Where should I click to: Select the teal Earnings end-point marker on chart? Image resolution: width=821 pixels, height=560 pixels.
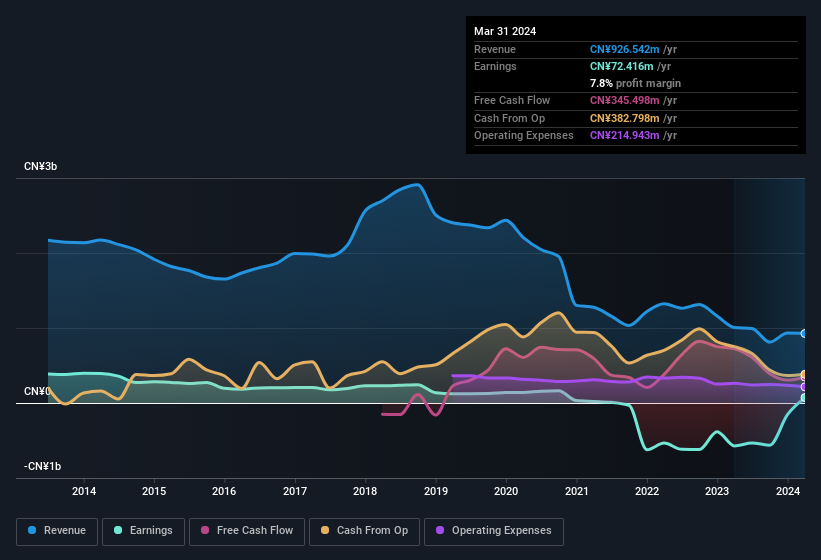pyautogui.click(x=803, y=398)
